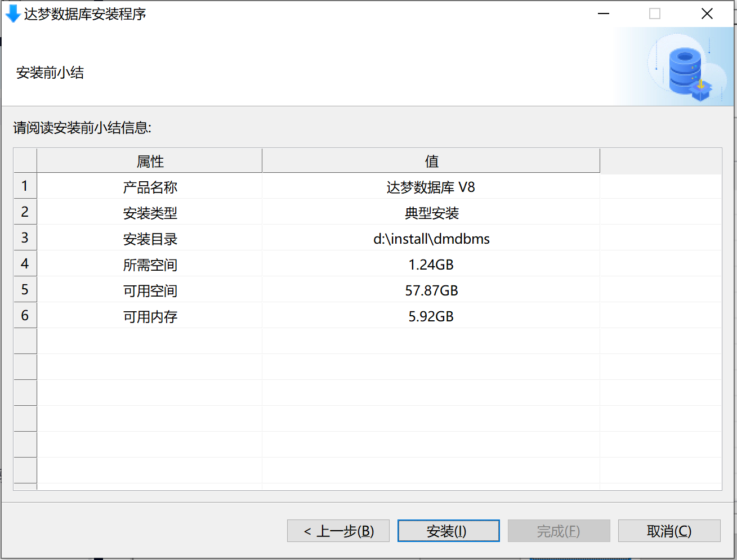Select the value 1.24GB
Image resolution: width=737 pixels, height=560 pixels.
[x=431, y=264]
